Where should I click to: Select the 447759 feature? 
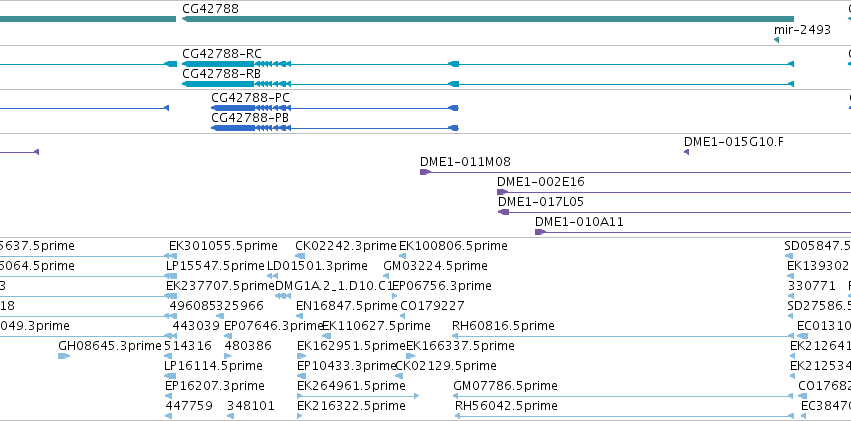click(168, 416)
